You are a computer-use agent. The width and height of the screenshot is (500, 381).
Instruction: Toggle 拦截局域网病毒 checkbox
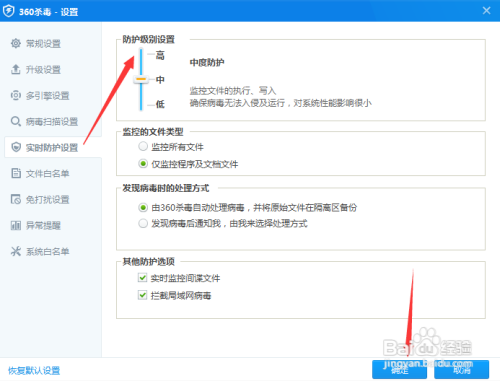[x=142, y=295]
